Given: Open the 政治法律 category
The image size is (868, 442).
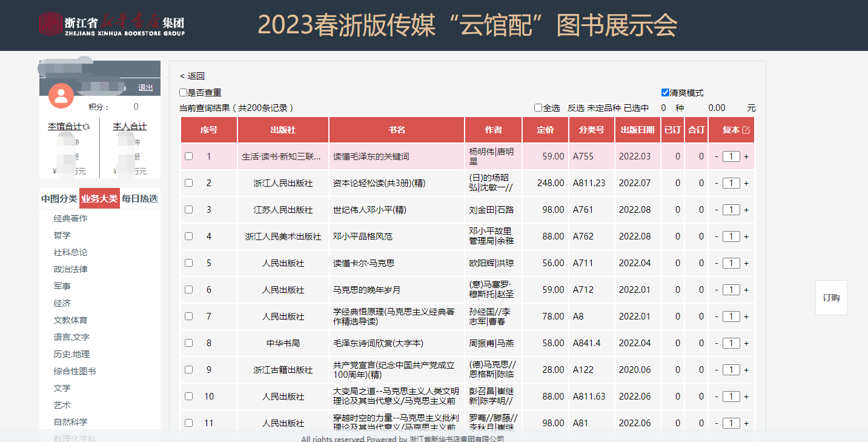Looking at the screenshot, I should (70, 269).
